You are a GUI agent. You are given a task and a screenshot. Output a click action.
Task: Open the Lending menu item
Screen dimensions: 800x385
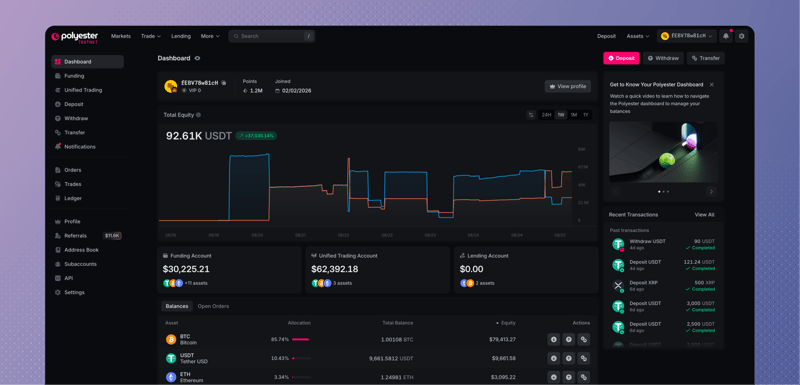click(181, 36)
